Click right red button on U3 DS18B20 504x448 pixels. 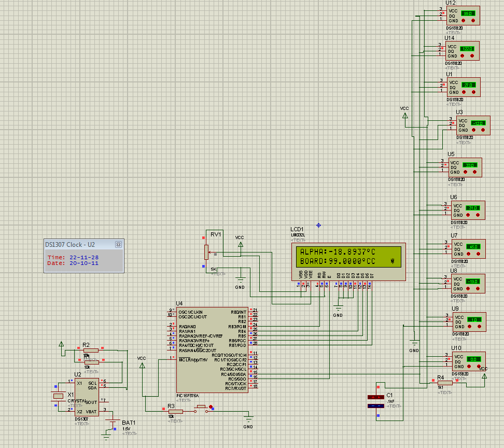(482, 131)
